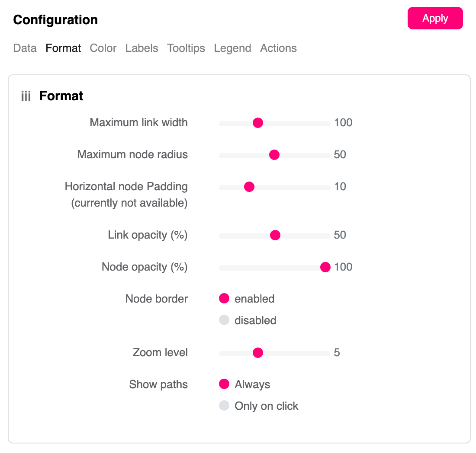Click the Zoom level slider handle
The width and height of the screenshot is (476, 453).
(258, 353)
